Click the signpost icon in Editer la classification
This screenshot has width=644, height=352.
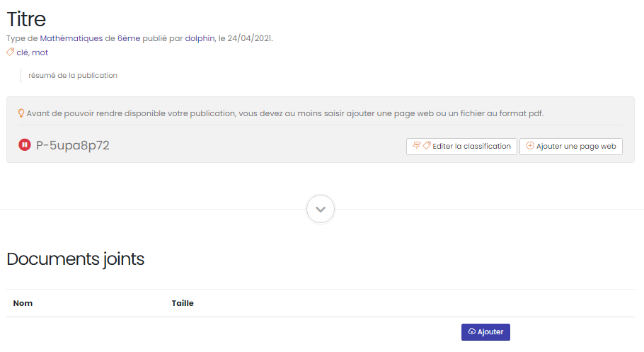click(x=416, y=146)
